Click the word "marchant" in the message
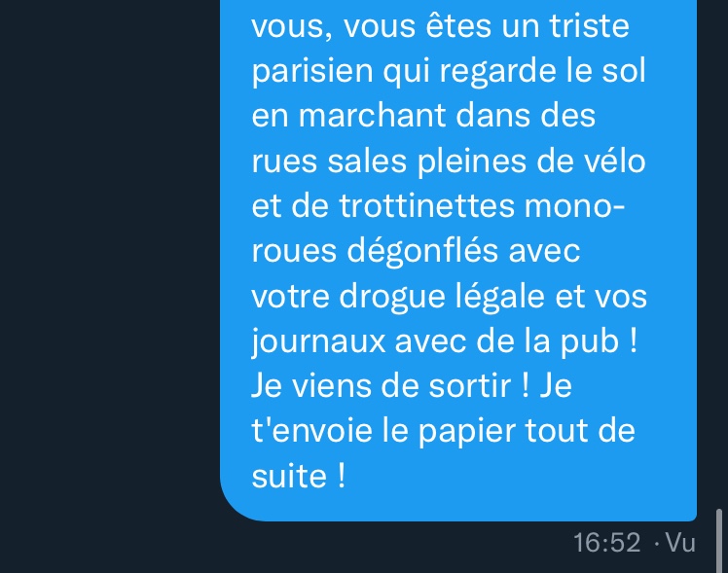Screen dimensions: 728x573 point(372,116)
